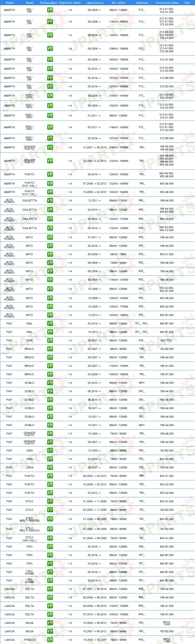The width and height of the screenshot is (195, 644).
Task: Click fuel icon in Abarth 139kW/189KM row
Action: coord(50,49)
